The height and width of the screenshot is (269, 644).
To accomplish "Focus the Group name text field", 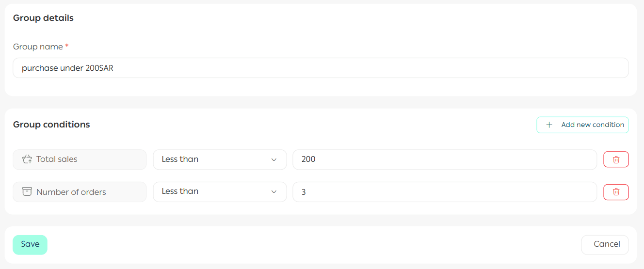I will point(320,68).
